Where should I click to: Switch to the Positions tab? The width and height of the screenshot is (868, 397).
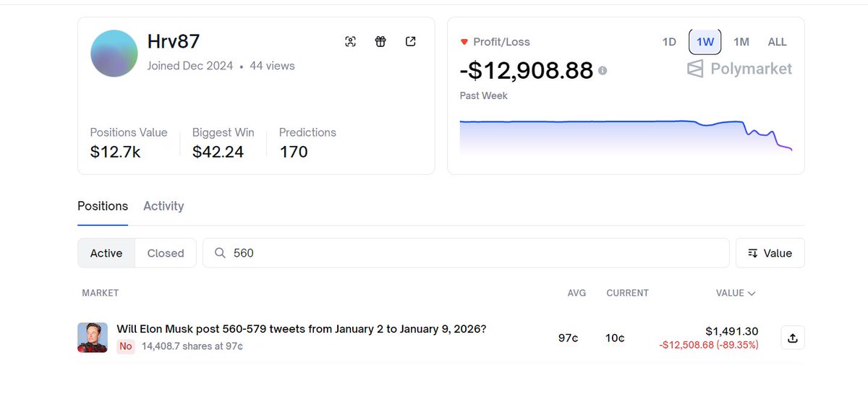tap(103, 206)
